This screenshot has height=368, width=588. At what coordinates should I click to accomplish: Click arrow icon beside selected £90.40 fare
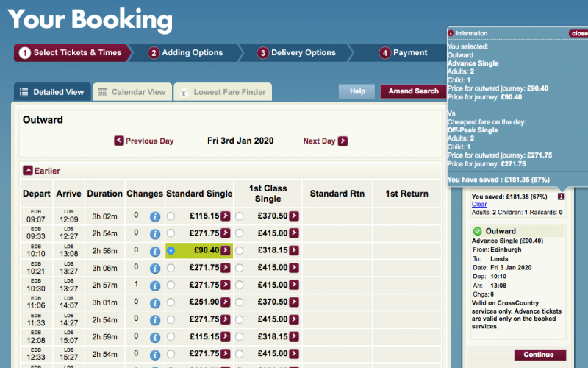(226, 250)
